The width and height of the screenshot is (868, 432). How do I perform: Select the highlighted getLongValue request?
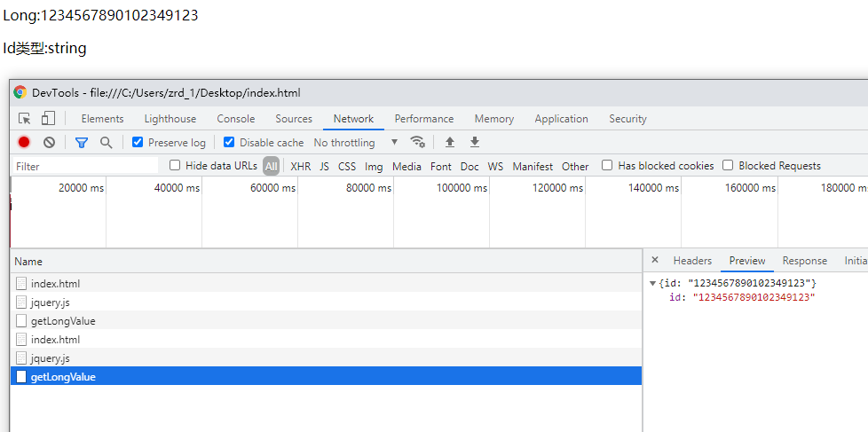pos(326,377)
